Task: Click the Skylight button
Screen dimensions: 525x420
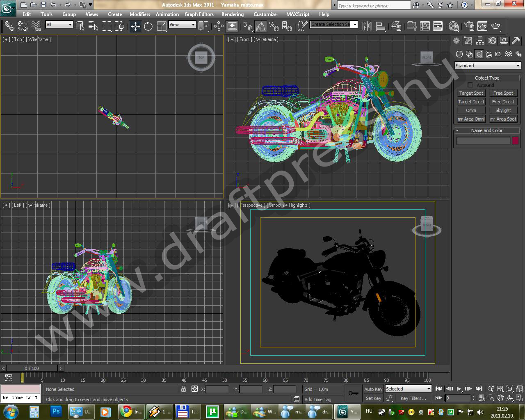Action: coord(503,110)
